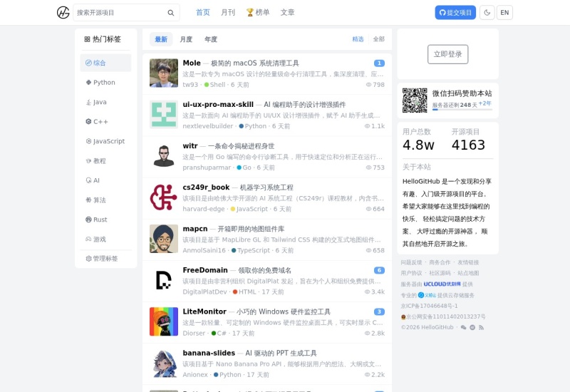570x392 pixels.
Task: Click the 商务合作 footer link
Action: click(x=440, y=262)
